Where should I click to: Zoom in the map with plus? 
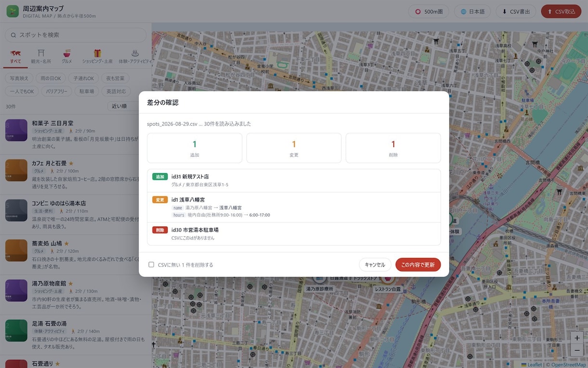pos(577,338)
